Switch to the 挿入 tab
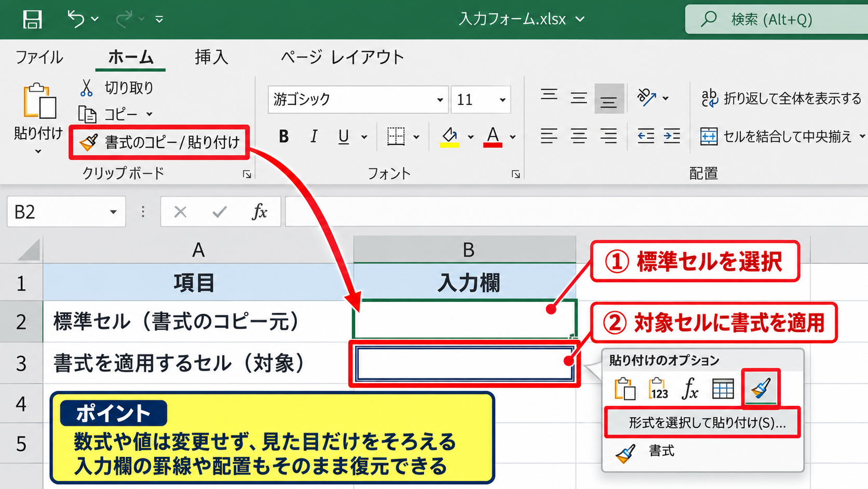Screen dimensions: 868x489 click(211, 57)
